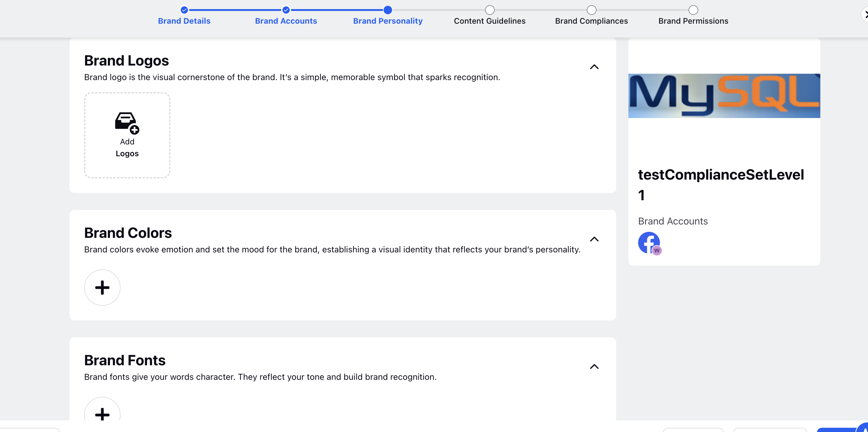This screenshot has height=432, width=868.
Task: Click the Facebook brand account icon
Action: [649, 243]
